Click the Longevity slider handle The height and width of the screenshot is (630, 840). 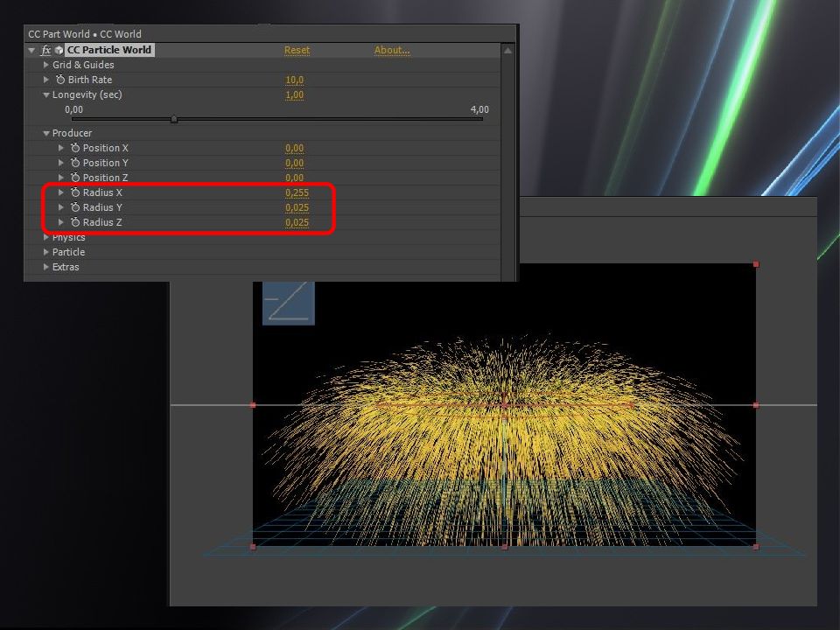(x=174, y=119)
